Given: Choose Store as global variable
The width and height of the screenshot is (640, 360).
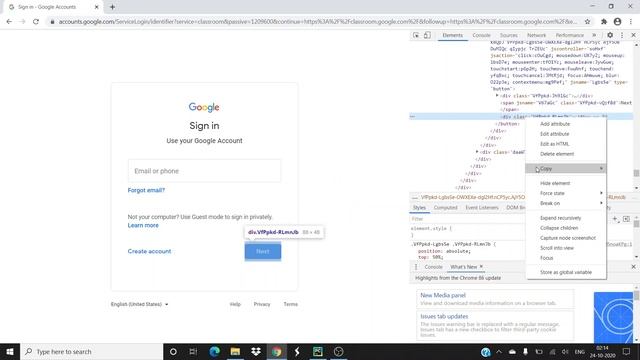Looking at the screenshot, I should [x=566, y=272].
